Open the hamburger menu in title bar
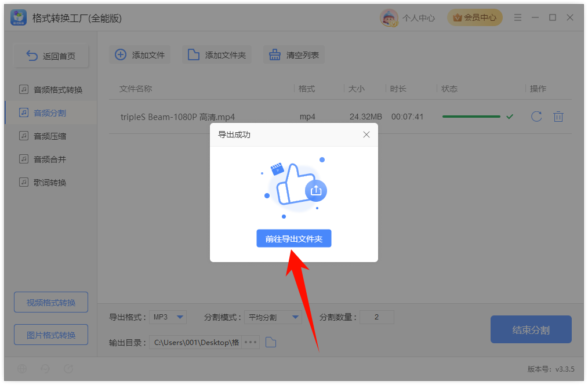Screen dimensions: 588x385 [518, 17]
